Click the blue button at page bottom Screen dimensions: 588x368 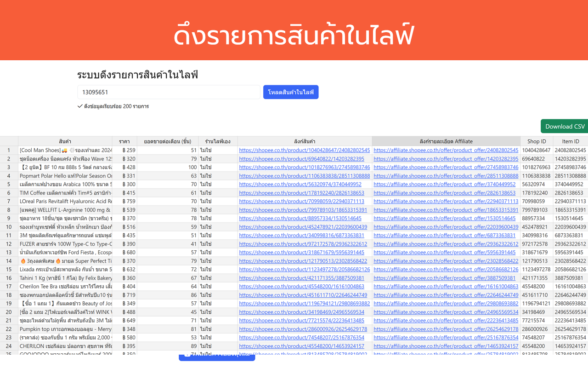point(216,357)
